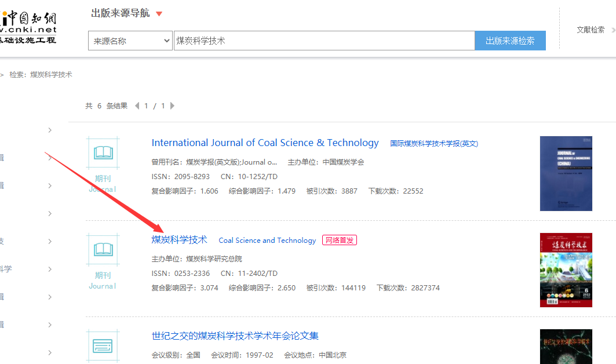Click the CNKI logo

28,27
